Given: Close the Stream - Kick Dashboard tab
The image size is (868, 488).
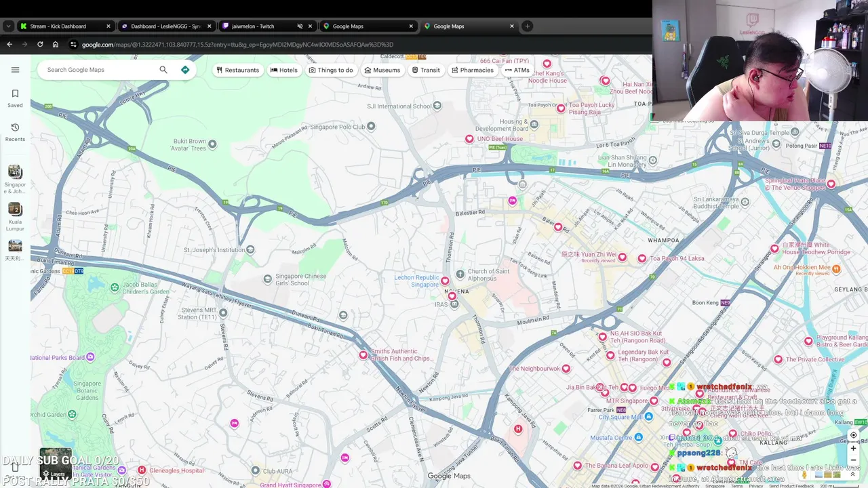Looking at the screenshot, I should pyautogui.click(x=108, y=26).
